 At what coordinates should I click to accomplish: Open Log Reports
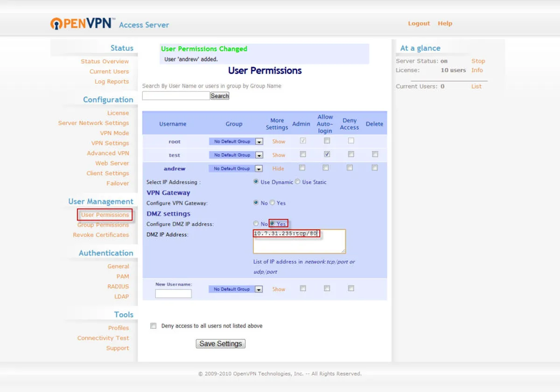[112, 82]
